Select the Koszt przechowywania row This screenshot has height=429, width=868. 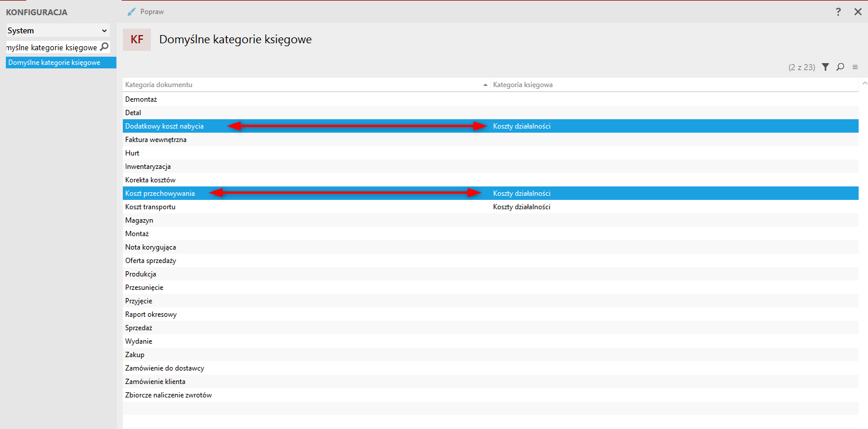click(491, 193)
